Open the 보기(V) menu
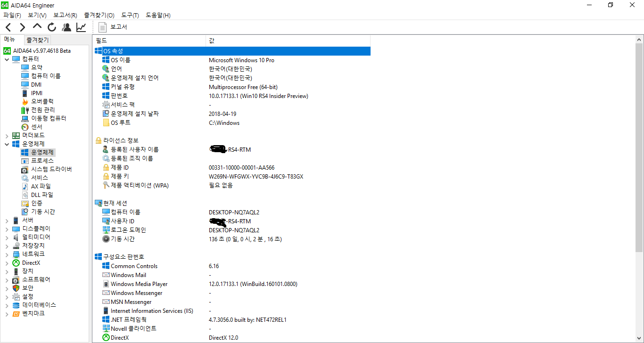Viewport: 644px width, 343px height. 37,15
